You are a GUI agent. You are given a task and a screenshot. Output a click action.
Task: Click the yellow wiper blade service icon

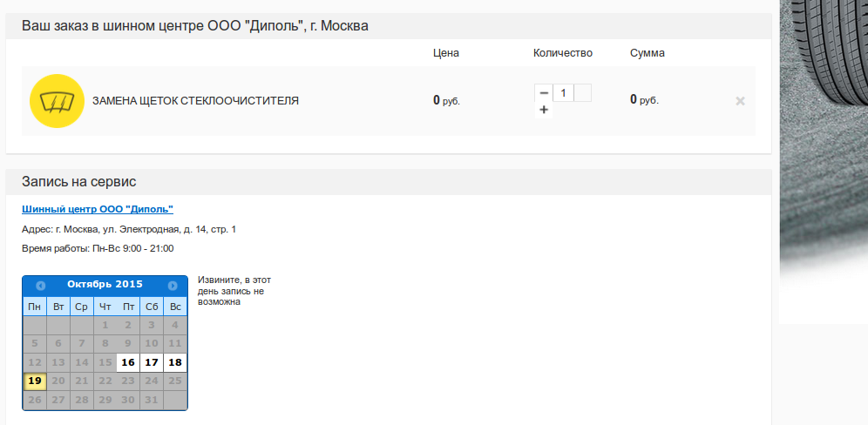(x=57, y=101)
